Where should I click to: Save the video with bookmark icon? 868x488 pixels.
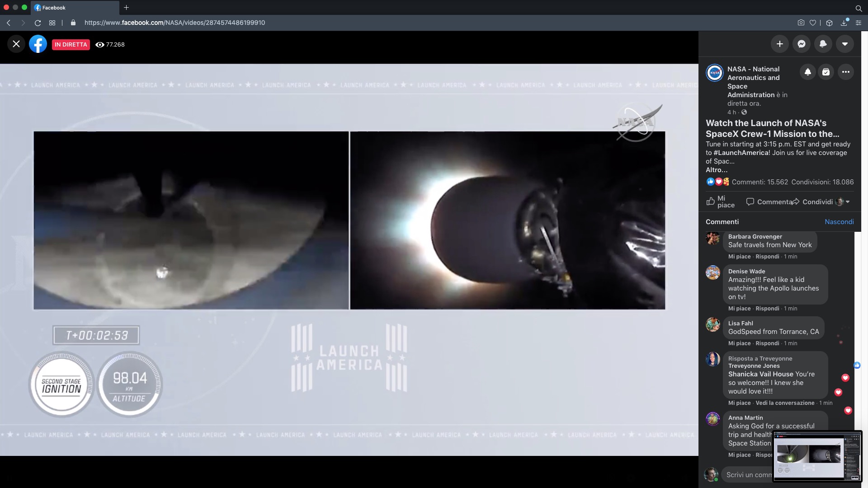826,72
